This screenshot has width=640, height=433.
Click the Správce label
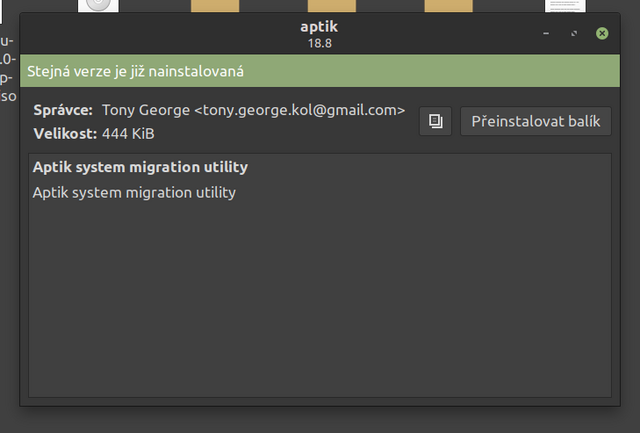pyautogui.click(x=63, y=110)
